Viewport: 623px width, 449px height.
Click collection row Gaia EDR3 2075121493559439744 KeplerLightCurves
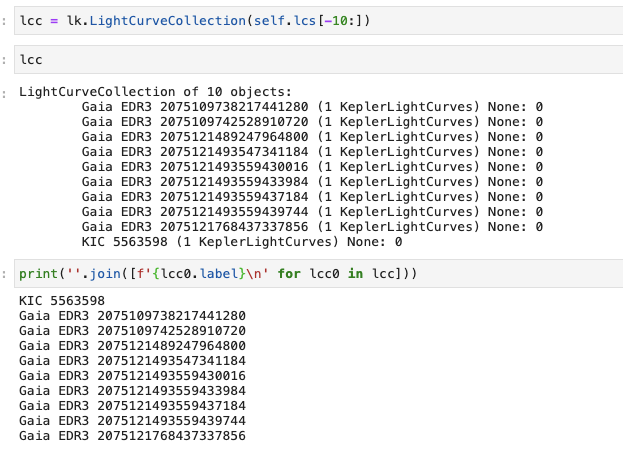tap(312, 212)
